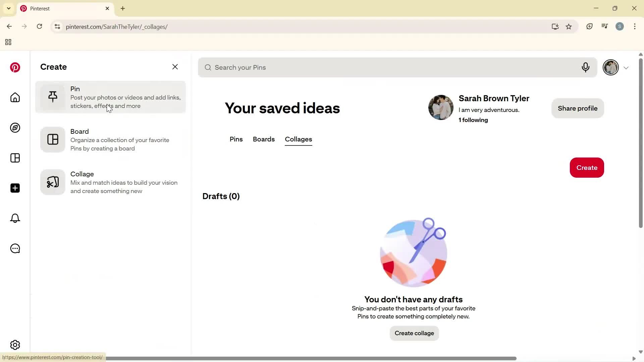Click the Pinterest logo at top left
This screenshot has width=644, height=362.
coord(15,67)
